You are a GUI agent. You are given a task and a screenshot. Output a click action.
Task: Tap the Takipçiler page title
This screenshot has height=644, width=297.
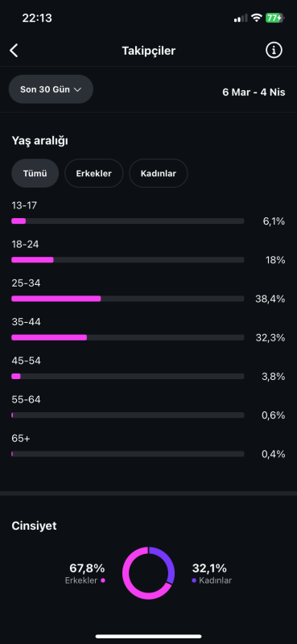149,51
